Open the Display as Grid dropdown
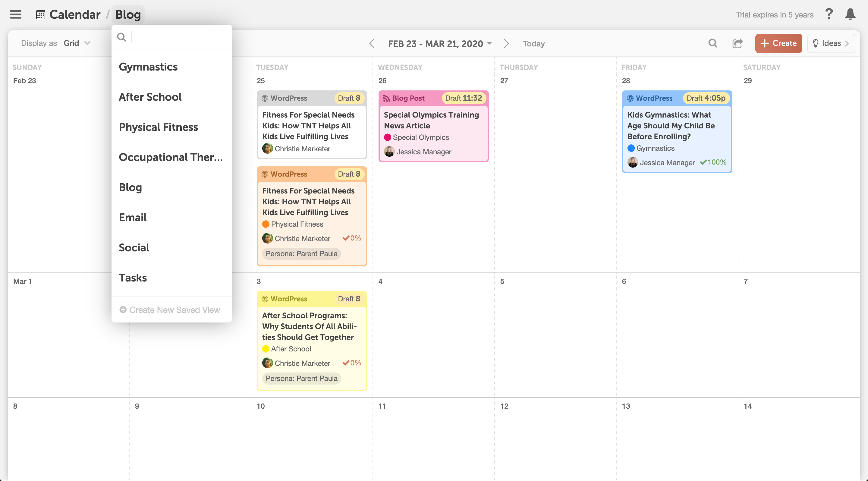The width and height of the screenshot is (868, 481). click(77, 43)
